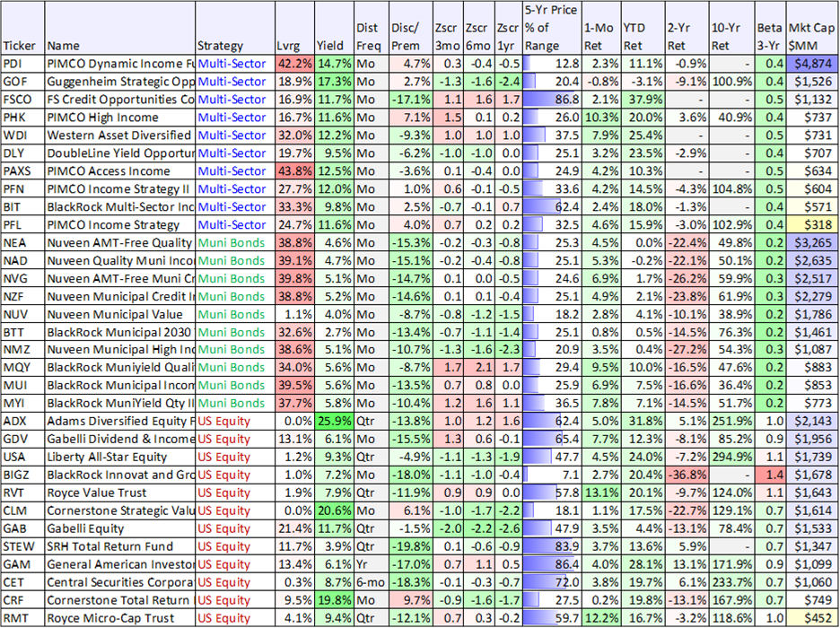Select the BIGZ ticker cell
Viewport: 840px width, 628px height.
pos(23,475)
